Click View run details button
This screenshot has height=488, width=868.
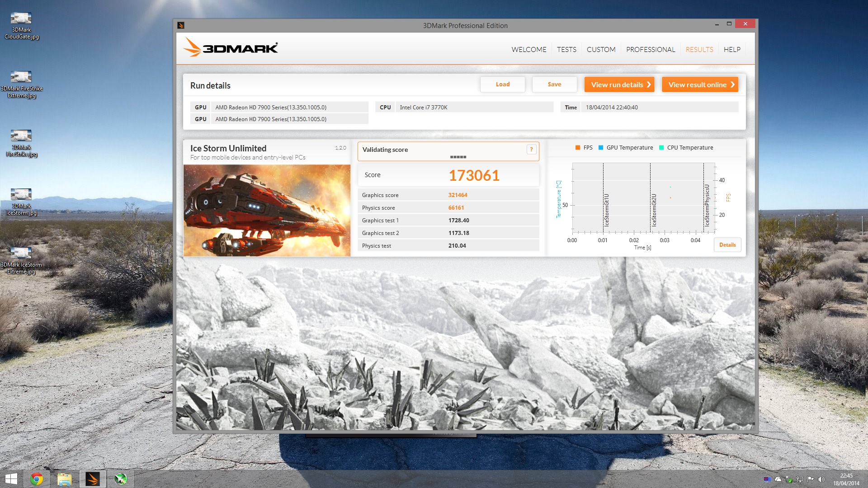619,84
